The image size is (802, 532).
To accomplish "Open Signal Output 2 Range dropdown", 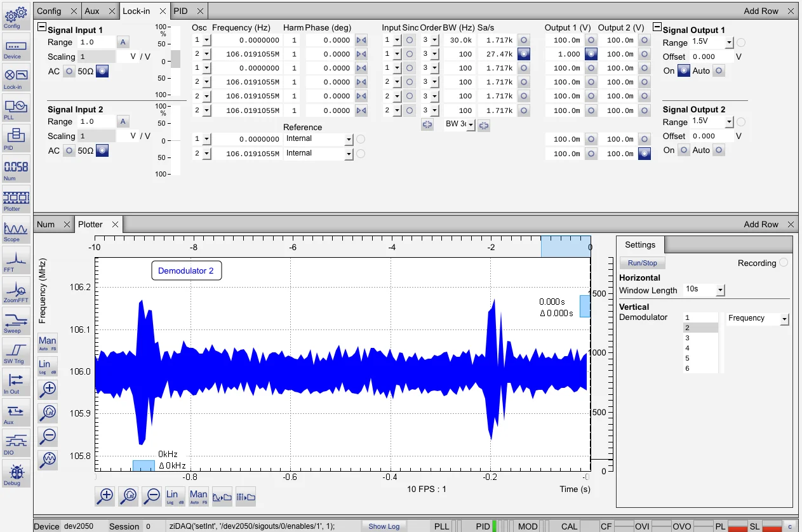I will click(728, 122).
